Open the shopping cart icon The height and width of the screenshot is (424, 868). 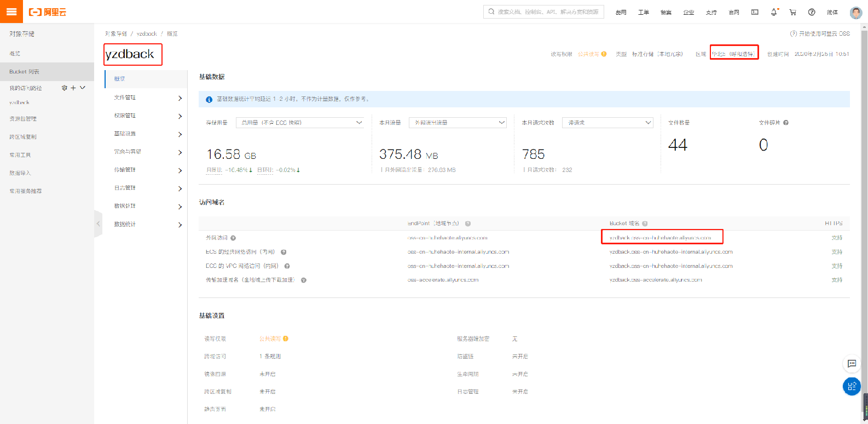(x=792, y=12)
